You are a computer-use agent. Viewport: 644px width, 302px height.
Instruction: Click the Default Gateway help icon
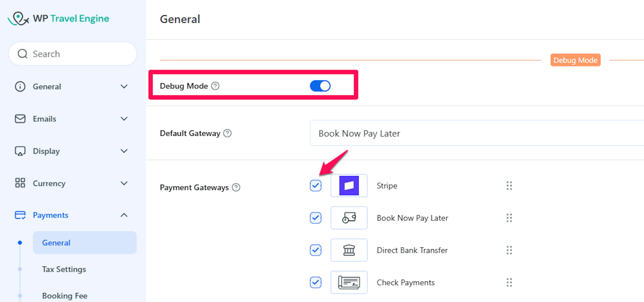[227, 133]
